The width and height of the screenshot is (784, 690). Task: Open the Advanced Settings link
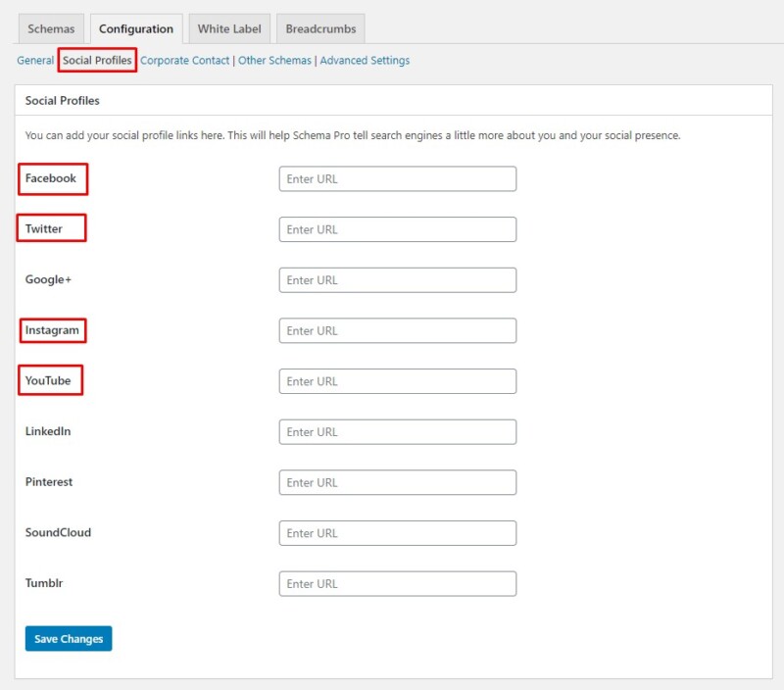coord(365,61)
